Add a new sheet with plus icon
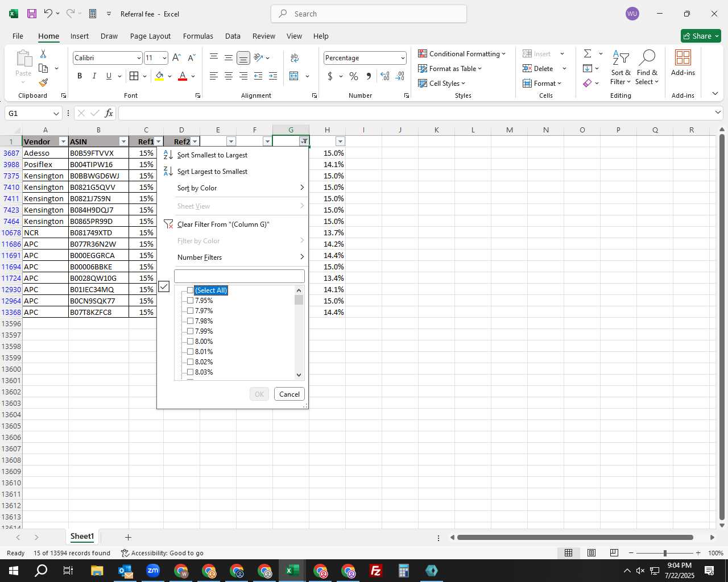The height and width of the screenshot is (582, 728). click(128, 537)
